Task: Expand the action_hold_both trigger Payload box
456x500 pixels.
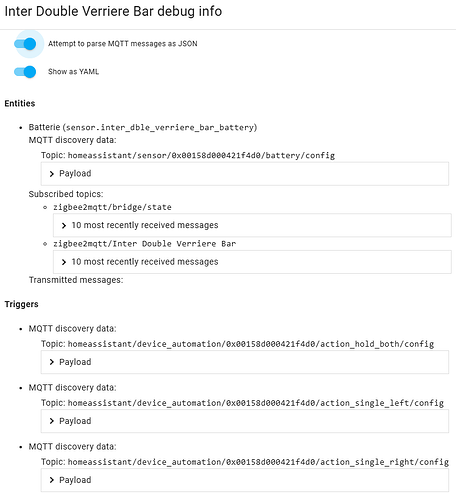Action: (245, 362)
